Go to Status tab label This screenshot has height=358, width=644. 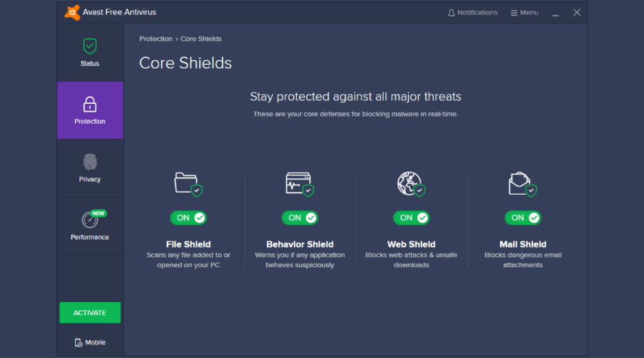point(89,64)
